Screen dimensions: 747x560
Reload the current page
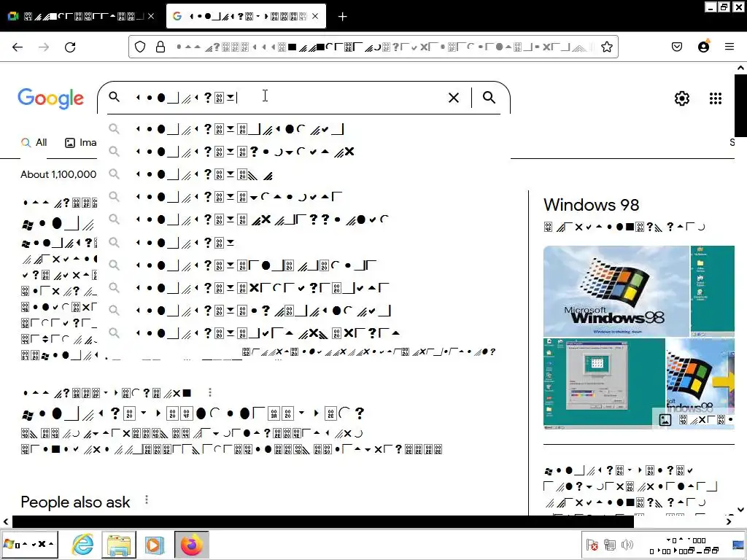coord(70,47)
